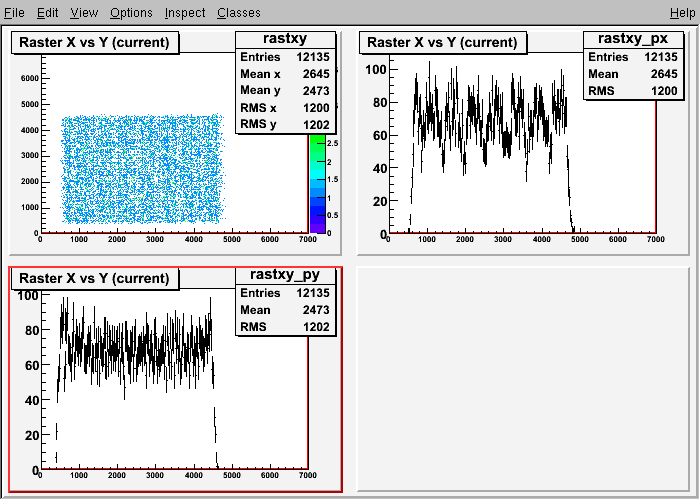Click the 7000 label on rastxy_py X axis
The image size is (700, 500).
(x=308, y=475)
